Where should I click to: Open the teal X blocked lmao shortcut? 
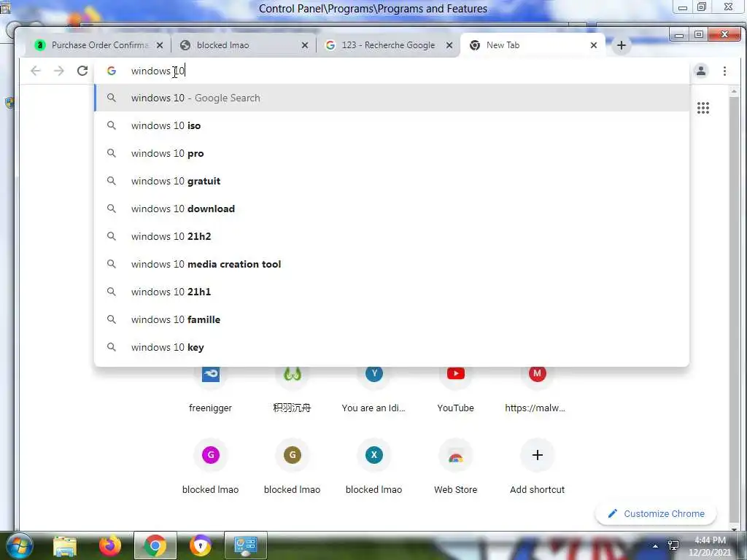[x=374, y=467]
